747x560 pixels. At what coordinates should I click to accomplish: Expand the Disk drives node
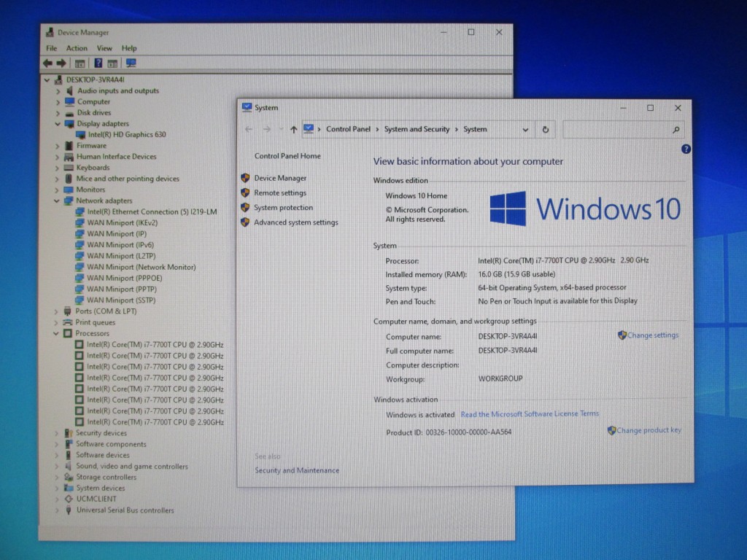pyautogui.click(x=58, y=113)
